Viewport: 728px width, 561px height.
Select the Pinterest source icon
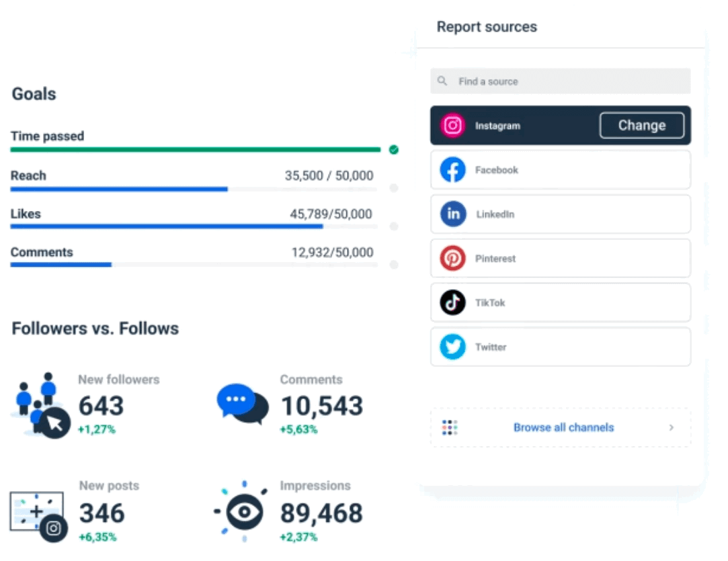point(452,258)
